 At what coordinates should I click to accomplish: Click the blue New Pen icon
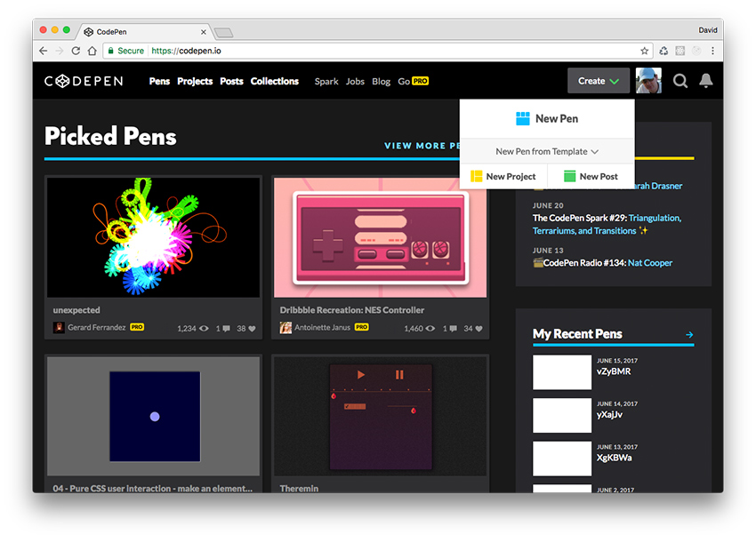[x=523, y=118]
